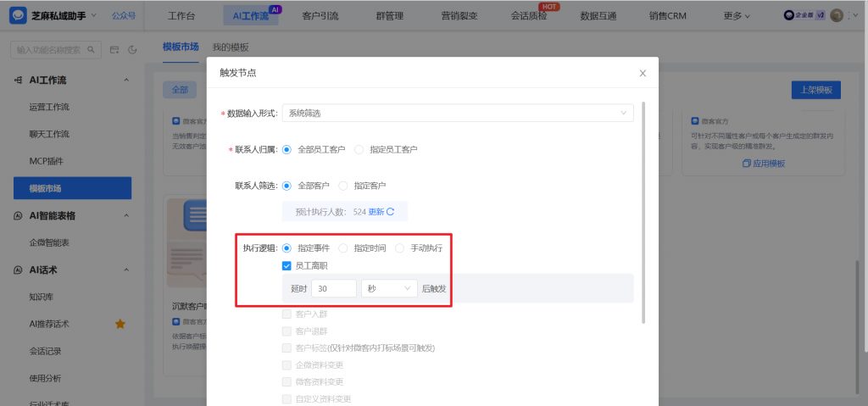Click the AI工作流 sidebar section icon
868x406 pixels.
click(19, 81)
